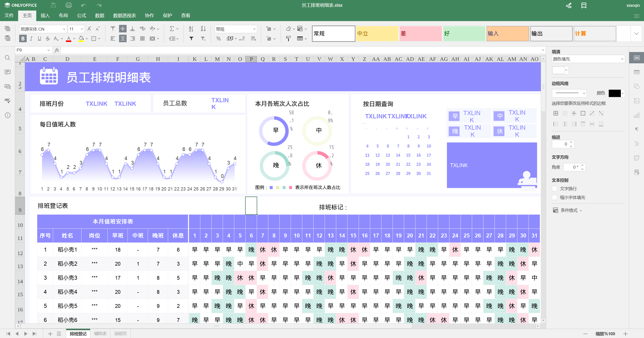Click the Italic formatting icon
Viewport: 644px width, 338px height.
pyautogui.click(x=31, y=39)
